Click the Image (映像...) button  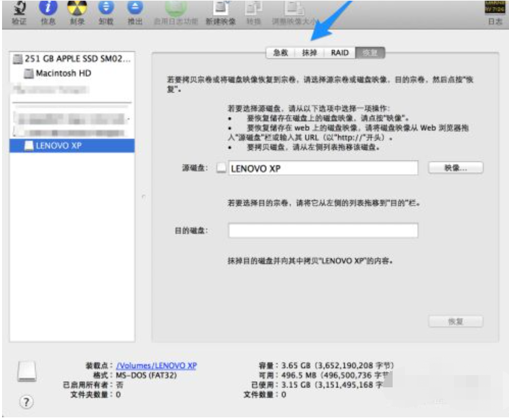coord(455,167)
